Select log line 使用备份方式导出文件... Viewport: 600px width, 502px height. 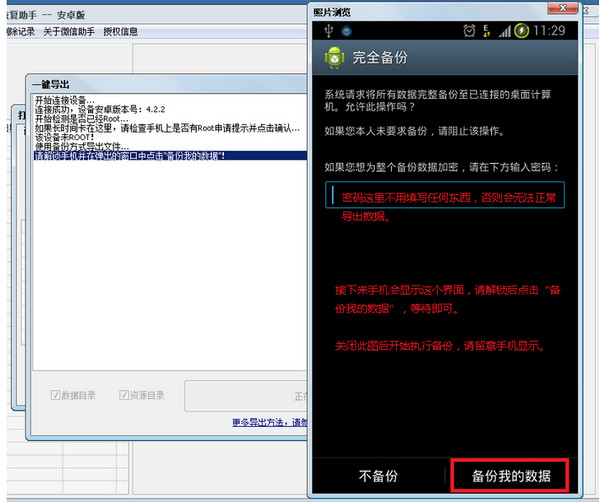(82, 146)
